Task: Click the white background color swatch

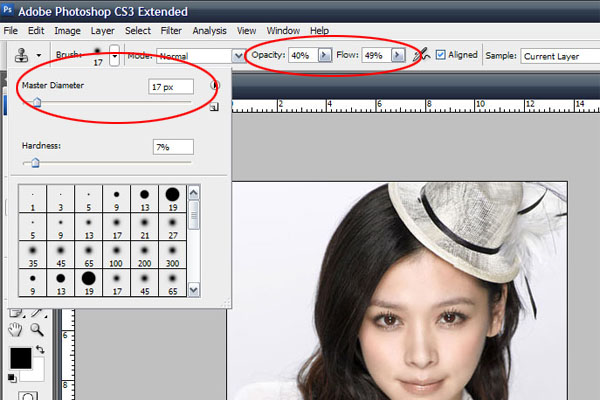Action: pyautogui.click(x=37, y=374)
